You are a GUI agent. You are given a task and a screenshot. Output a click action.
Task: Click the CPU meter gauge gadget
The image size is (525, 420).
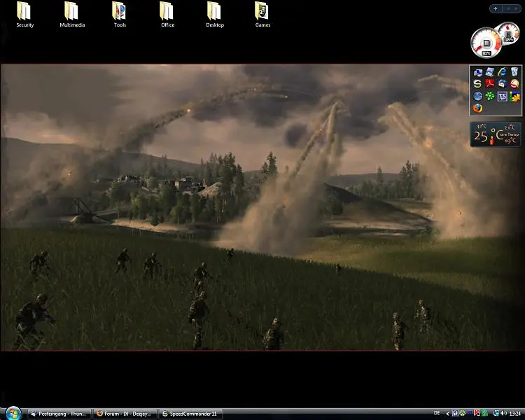pyautogui.click(x=485, y=43)
